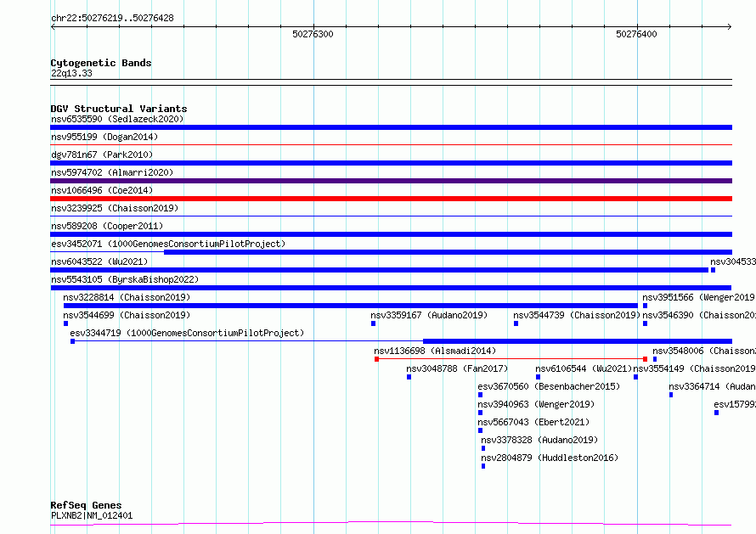The height and width of the screenshot is (534, 756).
Task: Click the left arrowhead of the ruler
Action: (x=53, y=26)
